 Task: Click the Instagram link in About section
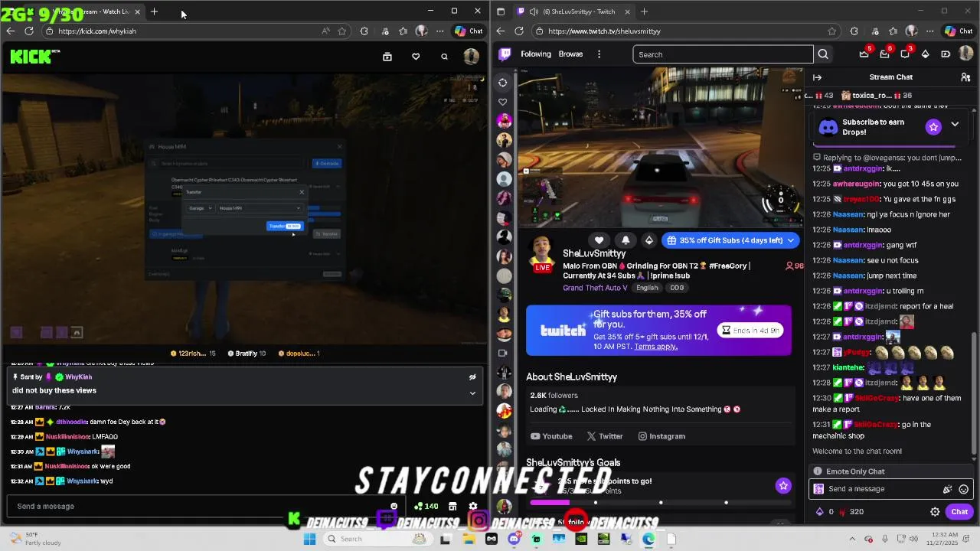click(x=661, y=436)
